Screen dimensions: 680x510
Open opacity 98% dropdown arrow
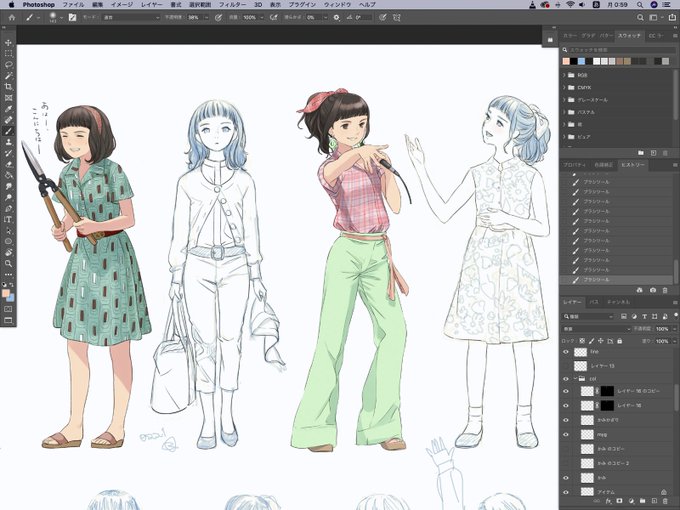coord(206,17)
